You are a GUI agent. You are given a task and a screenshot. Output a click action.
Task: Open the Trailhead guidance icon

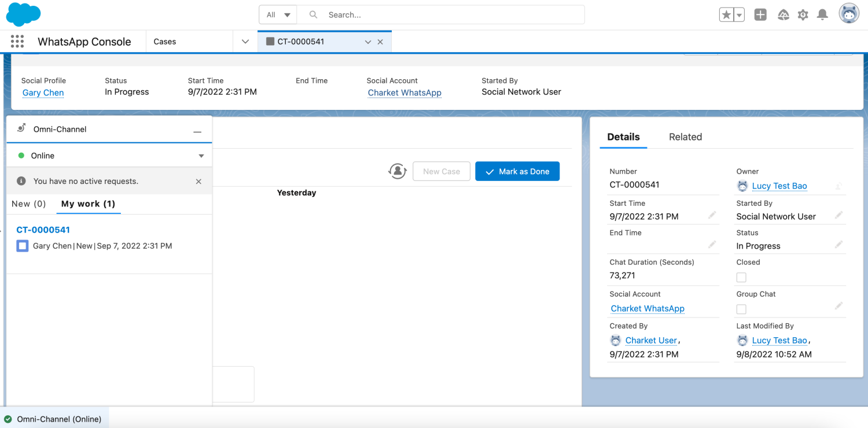(x=784, y=15)
